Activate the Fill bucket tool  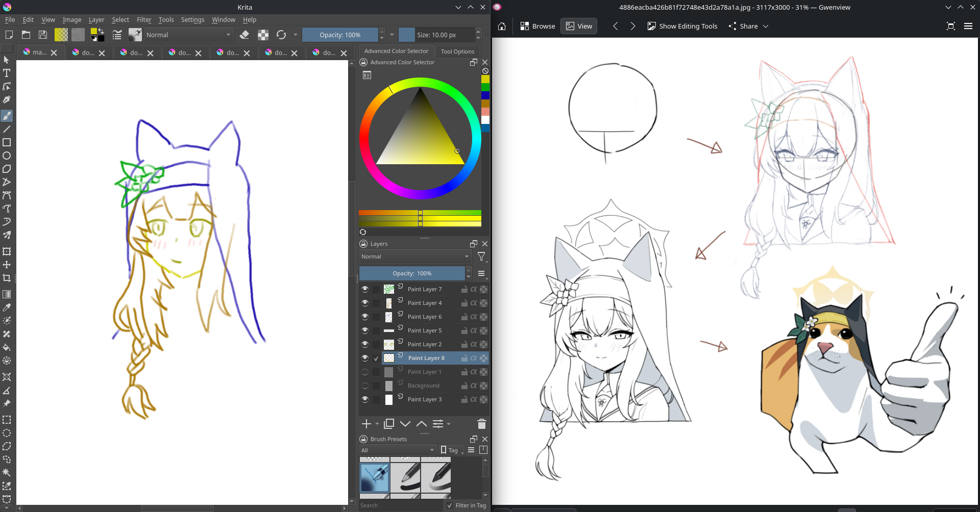(x=7, y=347)
